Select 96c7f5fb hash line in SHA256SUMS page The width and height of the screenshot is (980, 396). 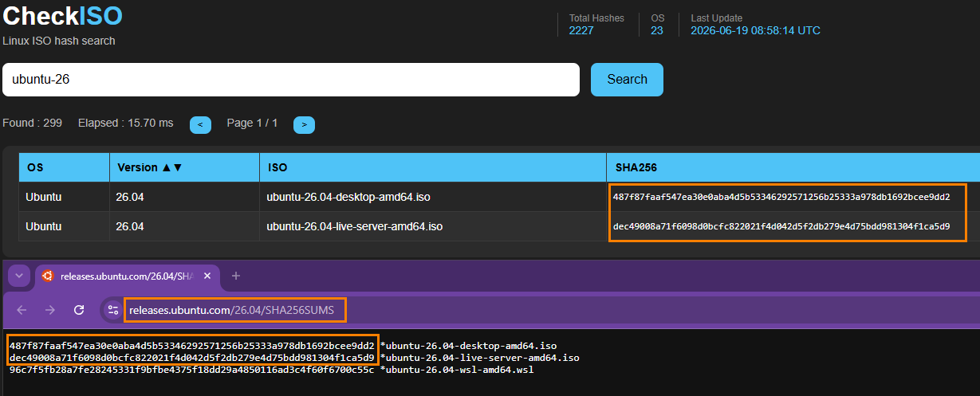point(192,370)
